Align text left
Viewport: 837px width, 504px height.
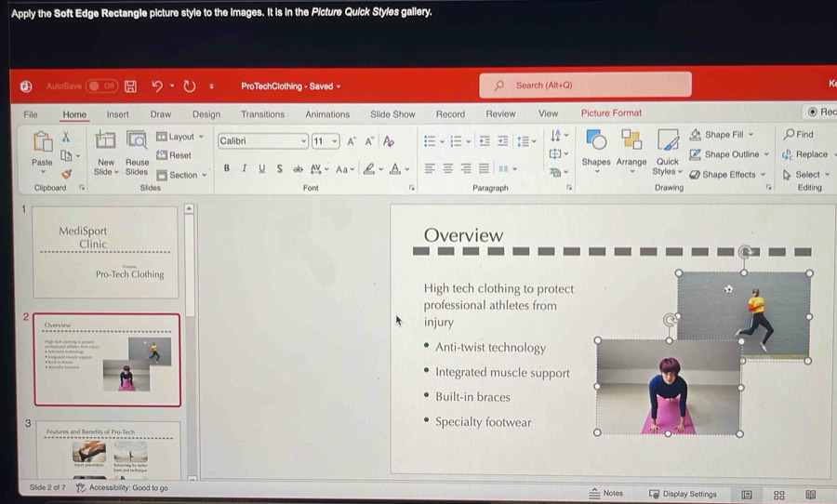tap(430, 168)
